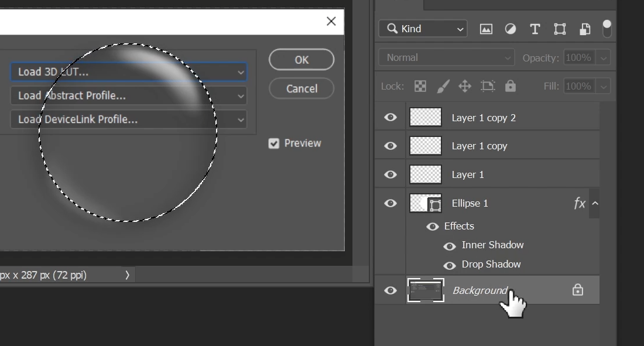Click prevent artboard auto-nesting lock icon
This screenshot has height=346, width=644.
tap(488, 86)
